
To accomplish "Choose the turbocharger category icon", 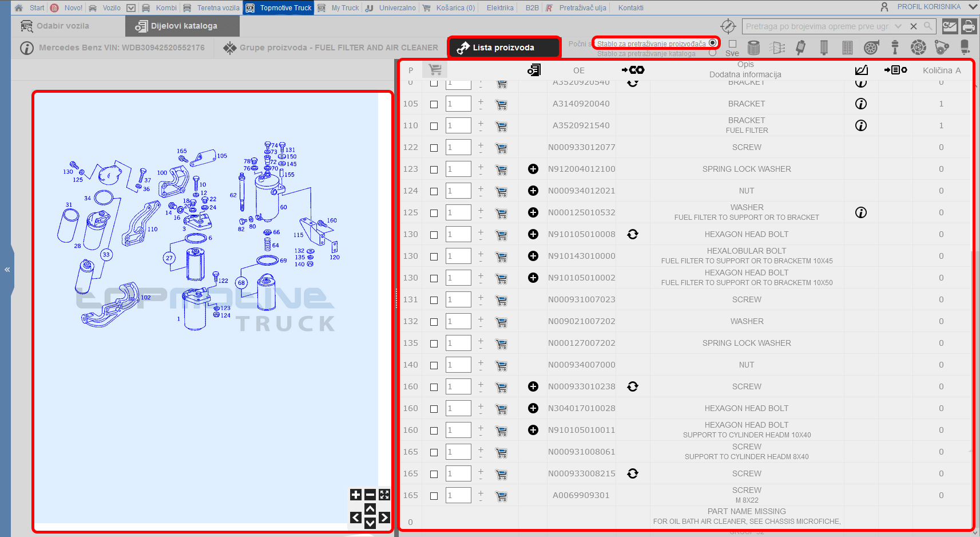I will pyautogui.click(x=871, y=48).
